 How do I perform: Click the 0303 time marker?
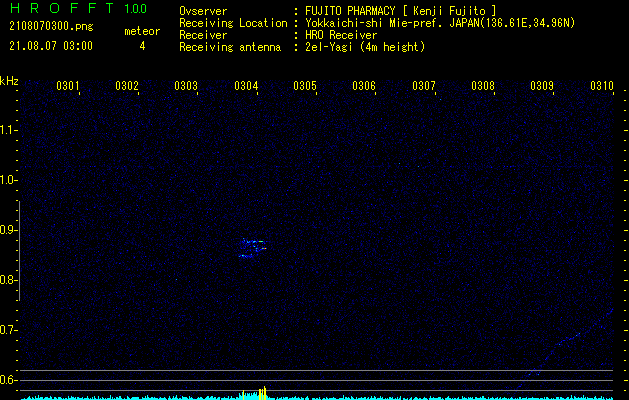[x=186, y=86]
